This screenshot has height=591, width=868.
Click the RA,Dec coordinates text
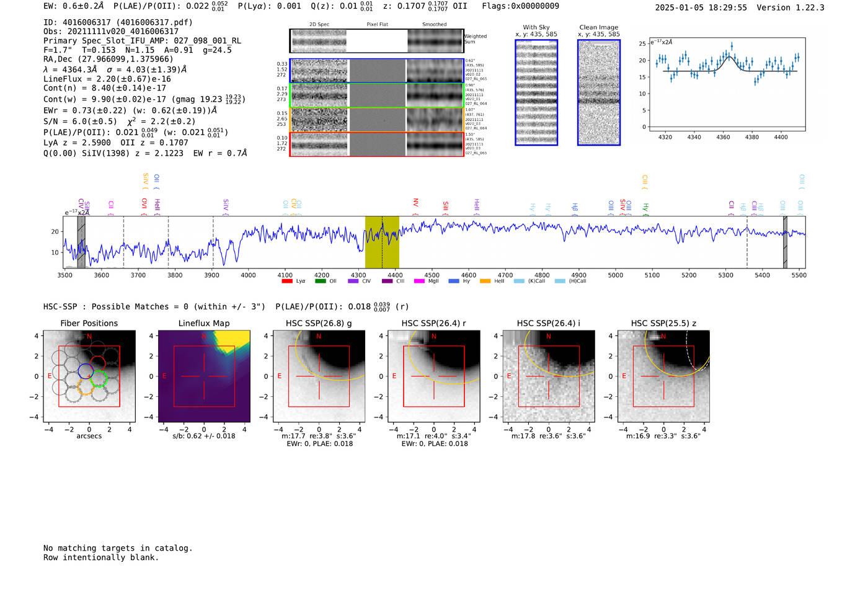(x=108, y=60)
